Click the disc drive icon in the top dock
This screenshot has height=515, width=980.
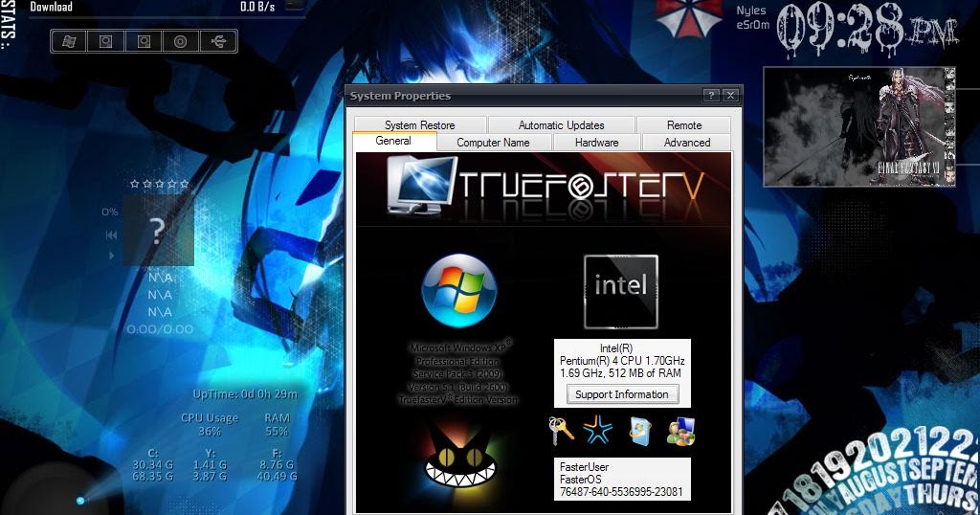point(181,42)
